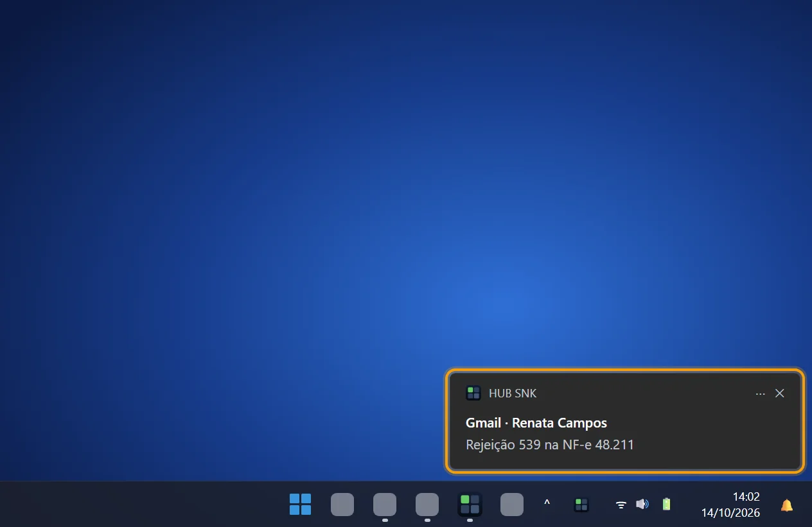Dismiss the HUB SNK notification with X
Image resolution: width=812 pixels, height=527 pixels.
click(x=780, y=393)
